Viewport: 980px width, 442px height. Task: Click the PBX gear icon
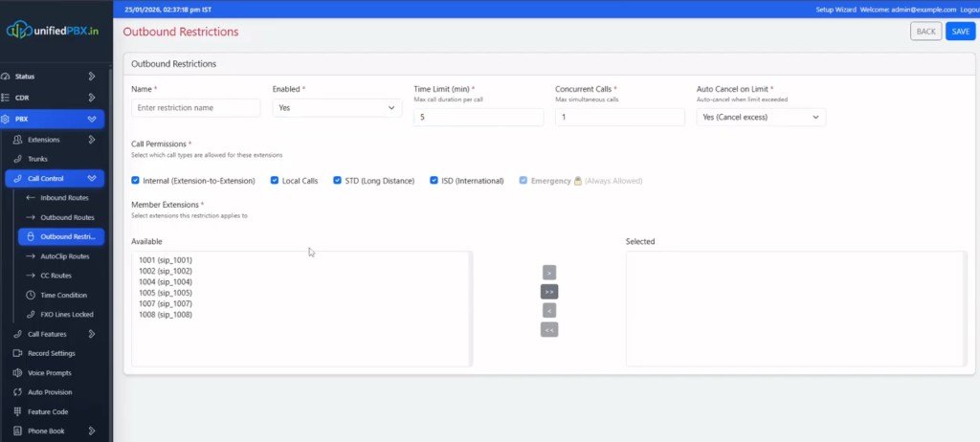tap(6, 119)
